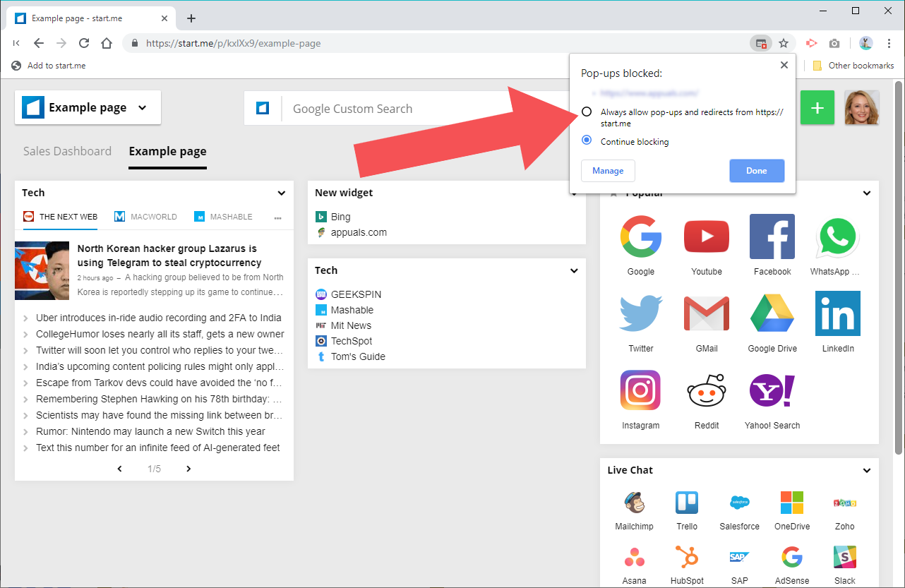Click the Manage button in pop-up dialog
The height and width of the screenshot is (588, 905).
[x=608, y=171]
